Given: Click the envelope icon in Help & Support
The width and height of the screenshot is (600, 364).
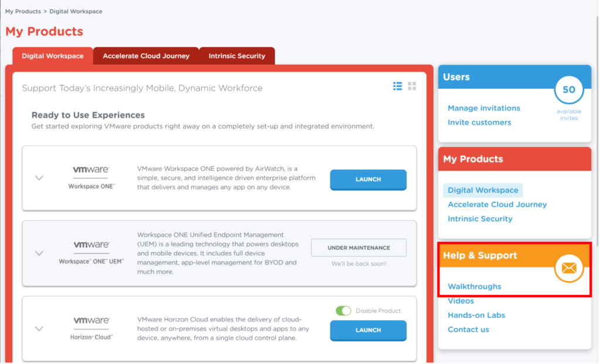Looking at the screenshot, I should pos(569,268).
